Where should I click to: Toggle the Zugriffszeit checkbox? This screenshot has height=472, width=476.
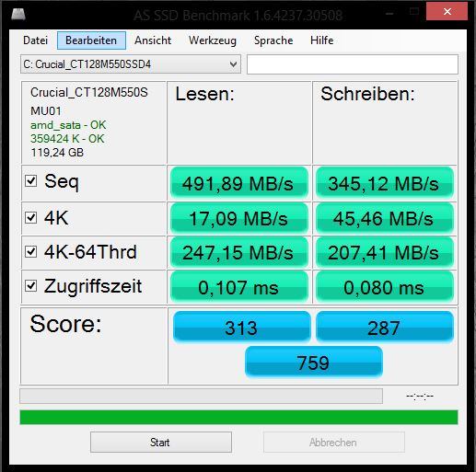(x=31, y=286)
